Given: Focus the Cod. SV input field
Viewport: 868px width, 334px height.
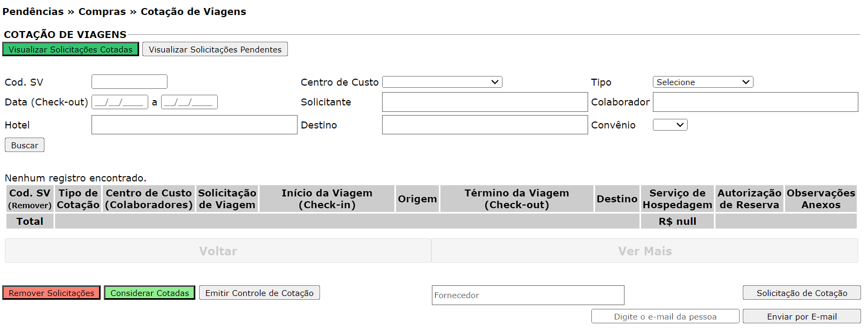Looking at the screenshot, I should pyautogui.click(x=129, y=82).
